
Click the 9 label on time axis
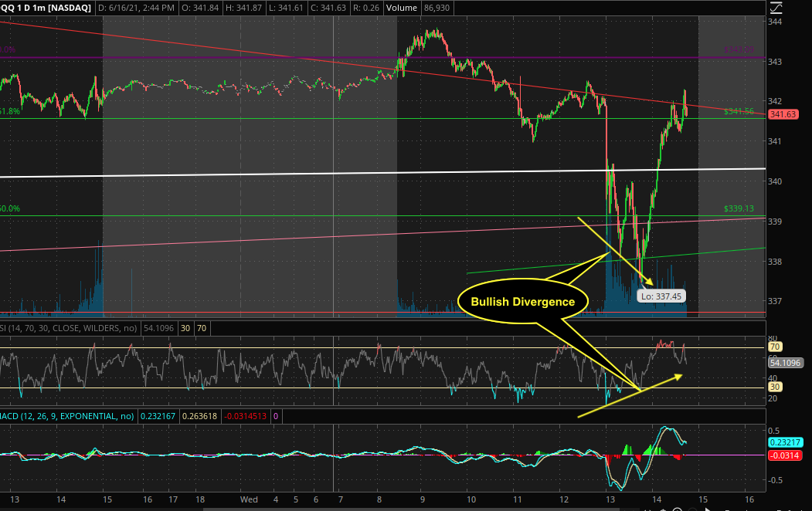[423, 499]
